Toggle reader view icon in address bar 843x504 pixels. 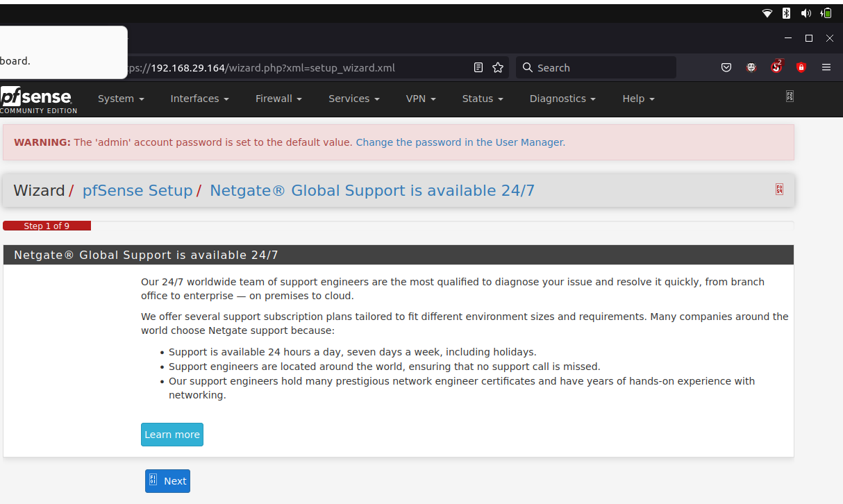point(478,67)
